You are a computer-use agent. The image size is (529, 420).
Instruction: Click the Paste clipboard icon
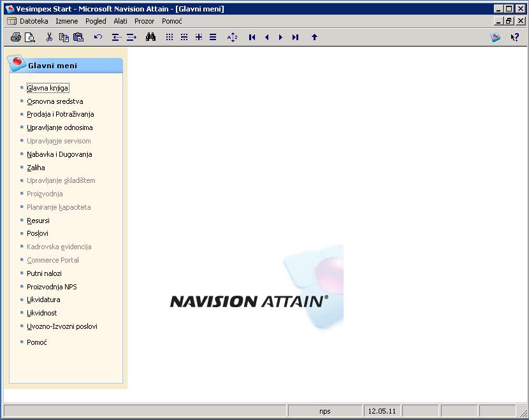click(x=78, y=37)
